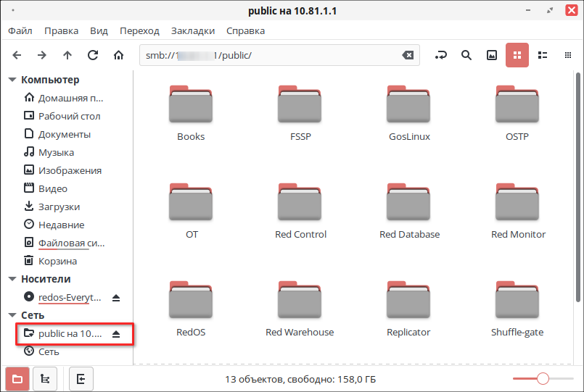584x392 pixels.
Task: Toggle location entry mode button
Action: 441,55
